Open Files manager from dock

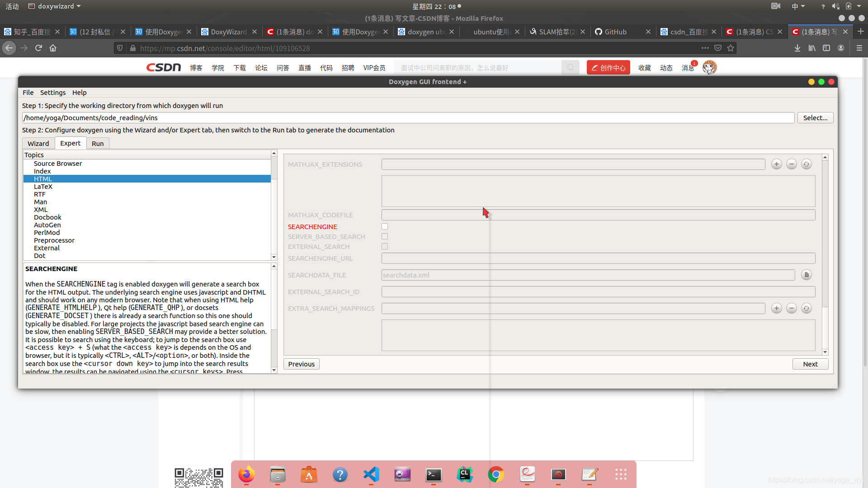(x=278, y=474)
